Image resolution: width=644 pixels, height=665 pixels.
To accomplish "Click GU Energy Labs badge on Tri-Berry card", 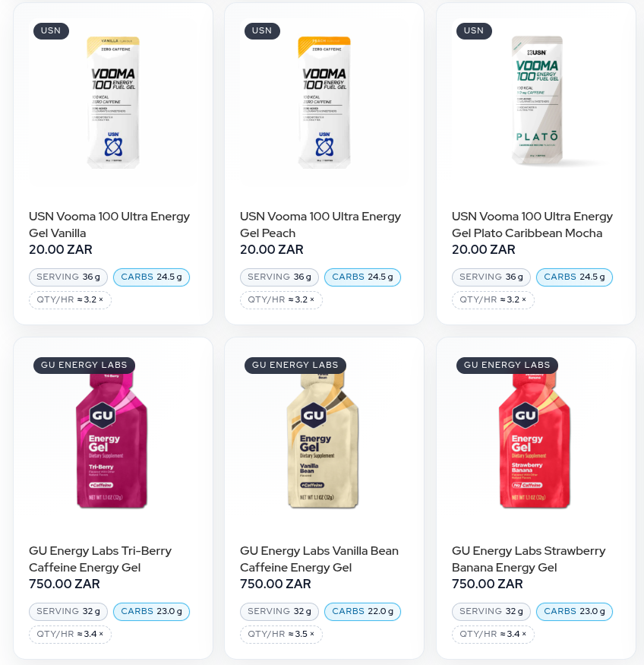I will point(84,365).
